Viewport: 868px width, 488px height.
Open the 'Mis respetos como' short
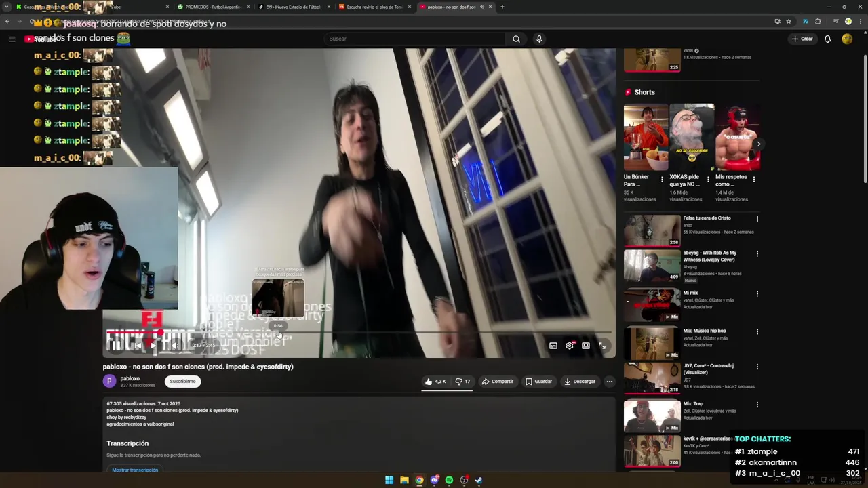click(x=738, y=137)
